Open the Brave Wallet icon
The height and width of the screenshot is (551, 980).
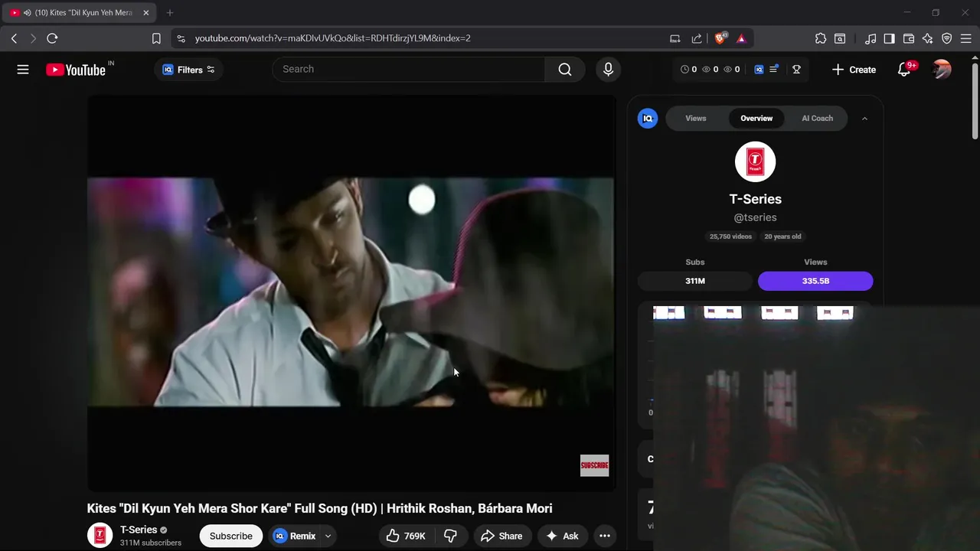909,38
